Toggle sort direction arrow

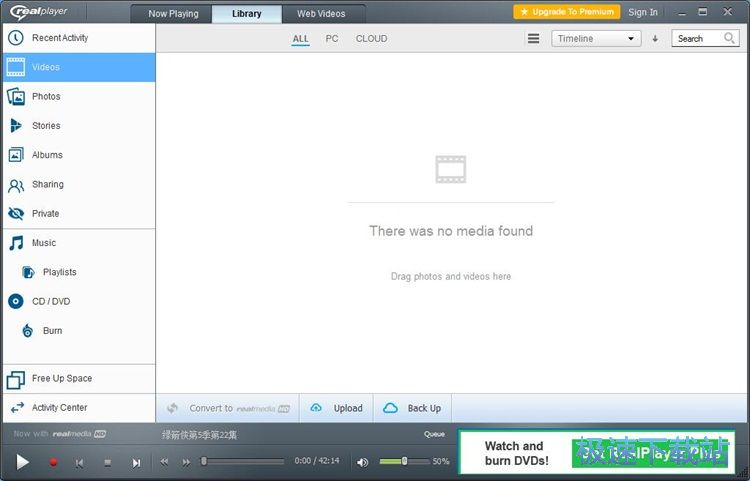[x=655, y=39]
